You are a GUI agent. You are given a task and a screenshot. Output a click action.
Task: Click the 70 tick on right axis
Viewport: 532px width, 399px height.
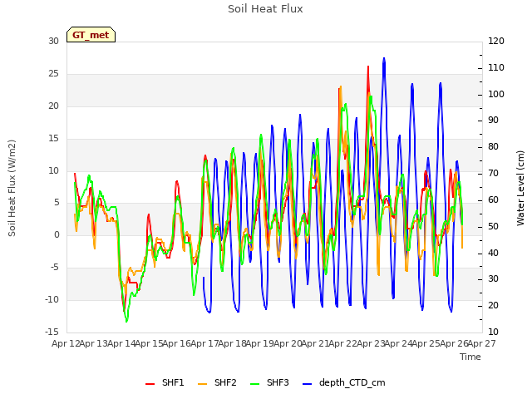493,174
